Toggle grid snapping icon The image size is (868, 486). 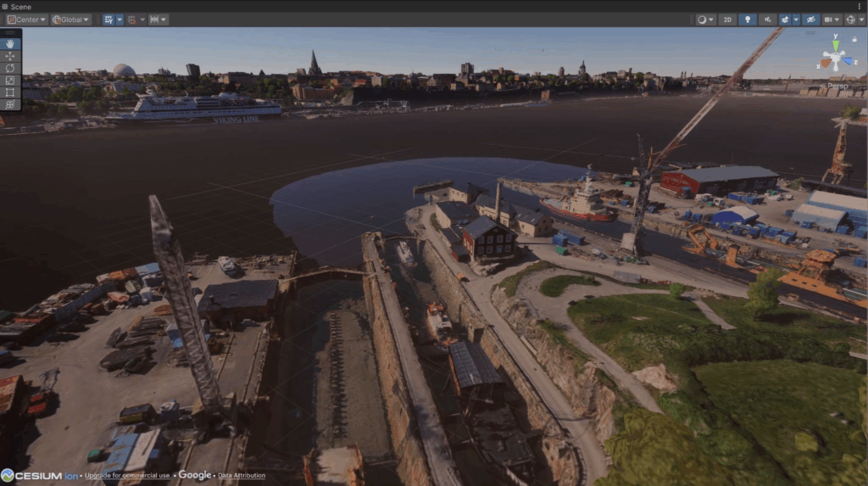[x=131, y=20]
